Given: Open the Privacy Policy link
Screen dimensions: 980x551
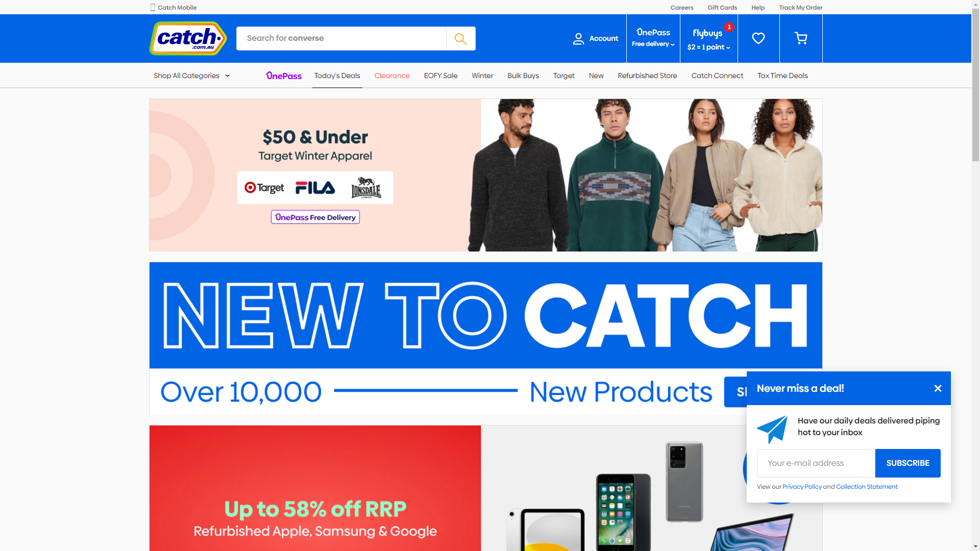Looking at the screenshot, I should 802,487.
